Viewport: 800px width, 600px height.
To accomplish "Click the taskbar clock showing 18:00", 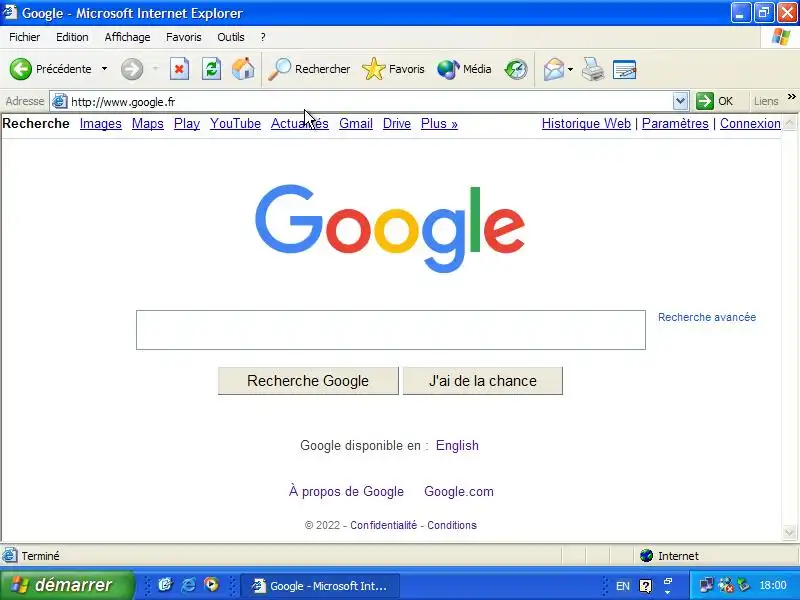I will click(x=773, y=585).
